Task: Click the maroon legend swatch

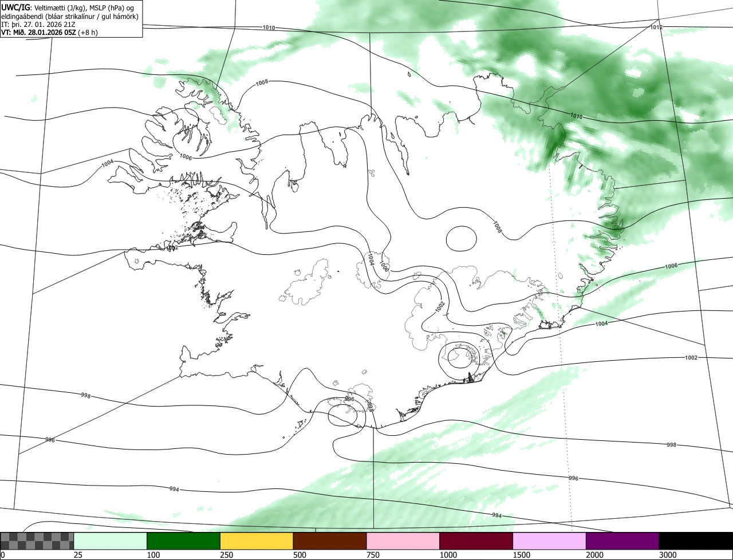Action: (476, 541)
